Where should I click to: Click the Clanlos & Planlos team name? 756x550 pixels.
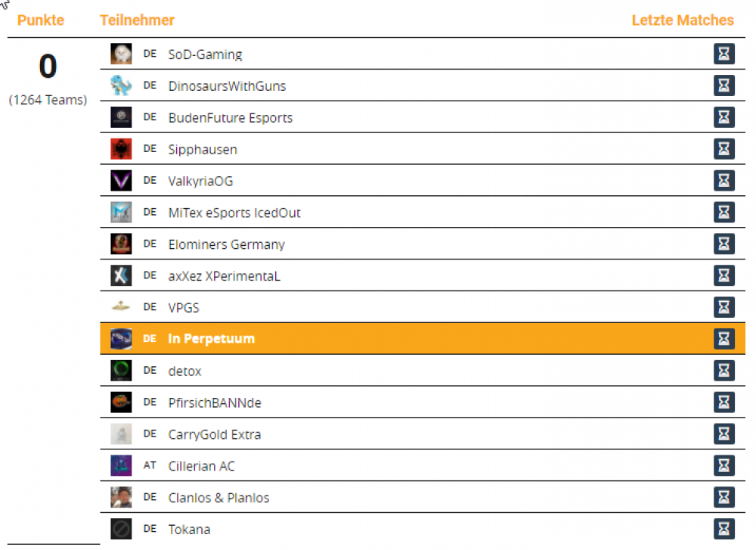[x=218, y=498]
